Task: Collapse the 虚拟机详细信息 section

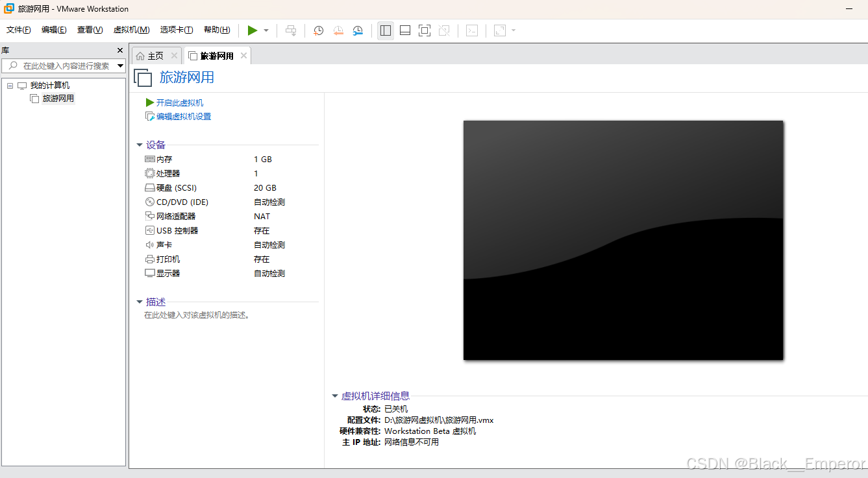Action: pos(335,396)
